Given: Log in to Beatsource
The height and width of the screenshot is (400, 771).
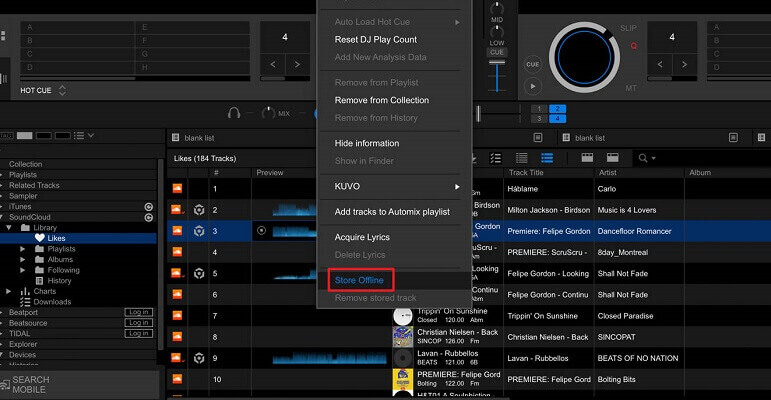Looking at the screenshot, I should pos(139,323).
